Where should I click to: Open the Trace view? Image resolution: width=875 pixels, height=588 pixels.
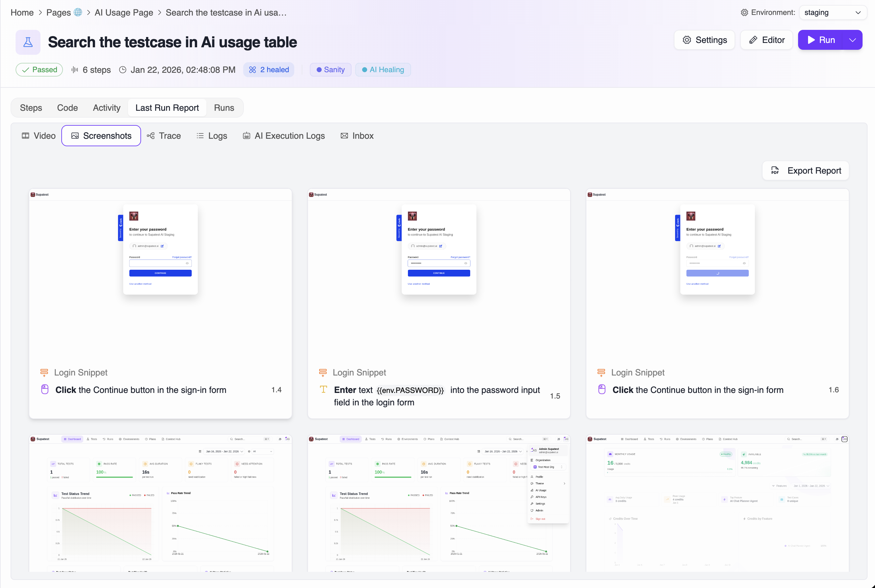coord(164,136)
